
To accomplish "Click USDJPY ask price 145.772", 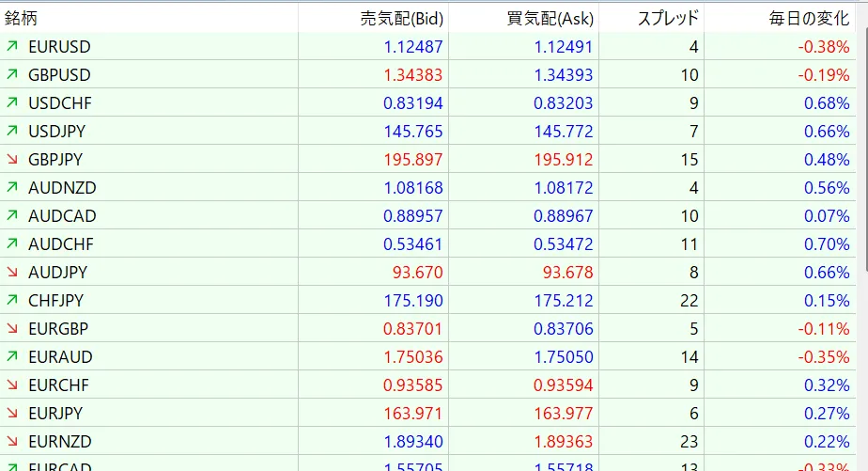I will pyautogui.click(x=563, y=132).
